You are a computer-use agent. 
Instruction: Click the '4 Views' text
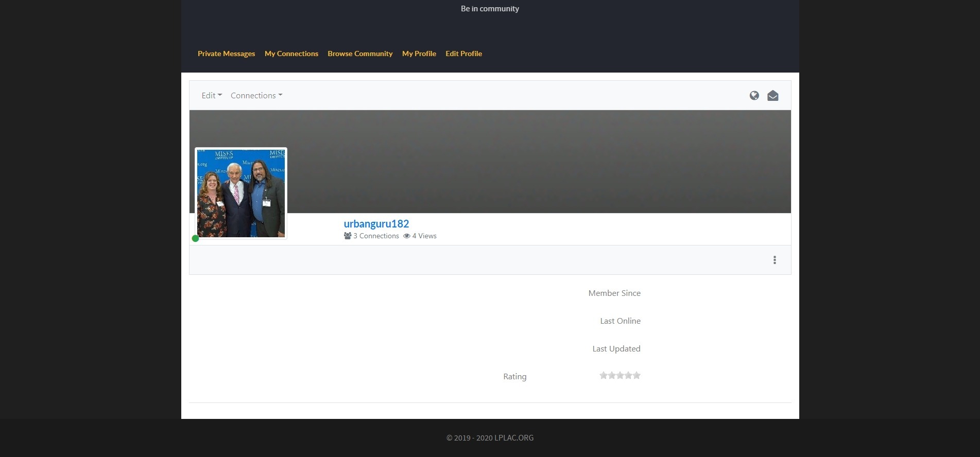(424, 236)
